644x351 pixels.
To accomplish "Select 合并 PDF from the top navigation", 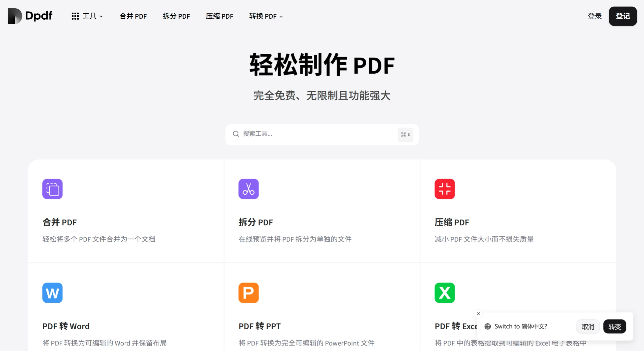I will (133, 16).
